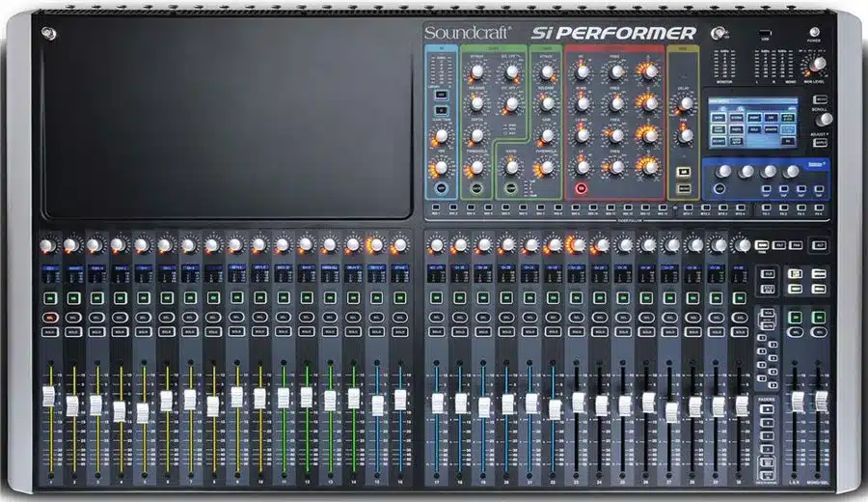Screen dimensions: 868x502
Task: Click the HPF frequency knob in blue input section
Action: tap(441, 166)
